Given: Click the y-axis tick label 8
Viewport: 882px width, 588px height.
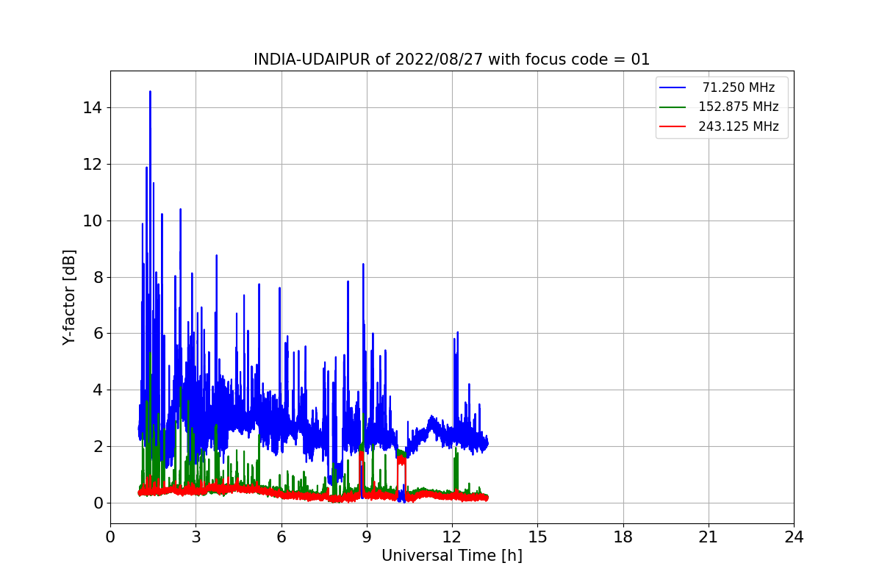Looking at the screenshot, I should point(99,278).
